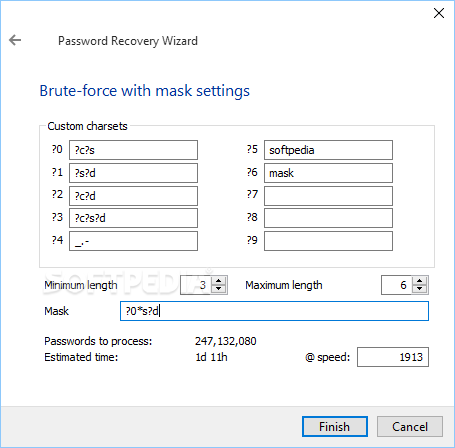455x448 pixels.
Task: Click the ?4 charset input box
Action: [x=133, y=241]
